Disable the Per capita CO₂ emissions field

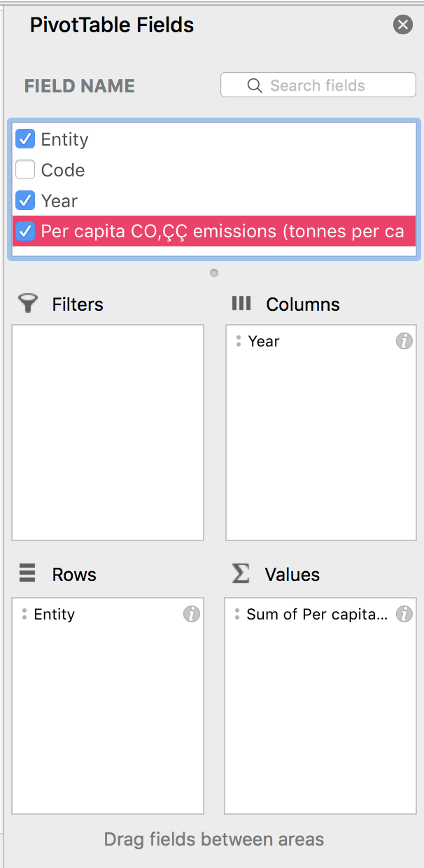click(25, 231)
